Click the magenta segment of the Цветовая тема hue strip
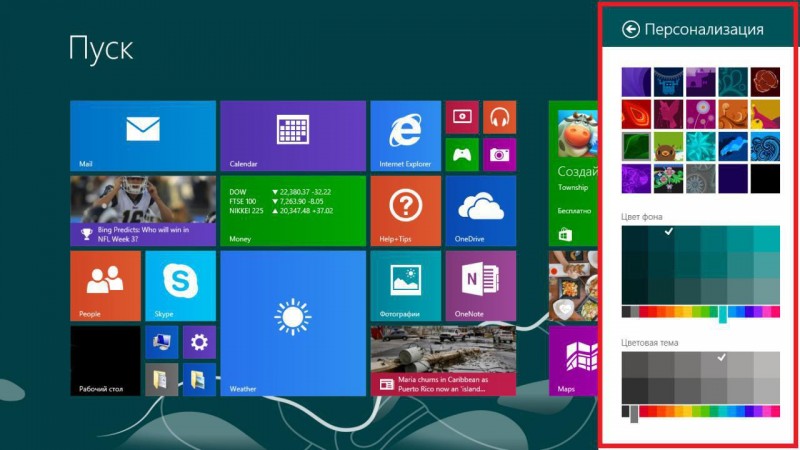Screen dimensions: 800x450 (767, 411)
